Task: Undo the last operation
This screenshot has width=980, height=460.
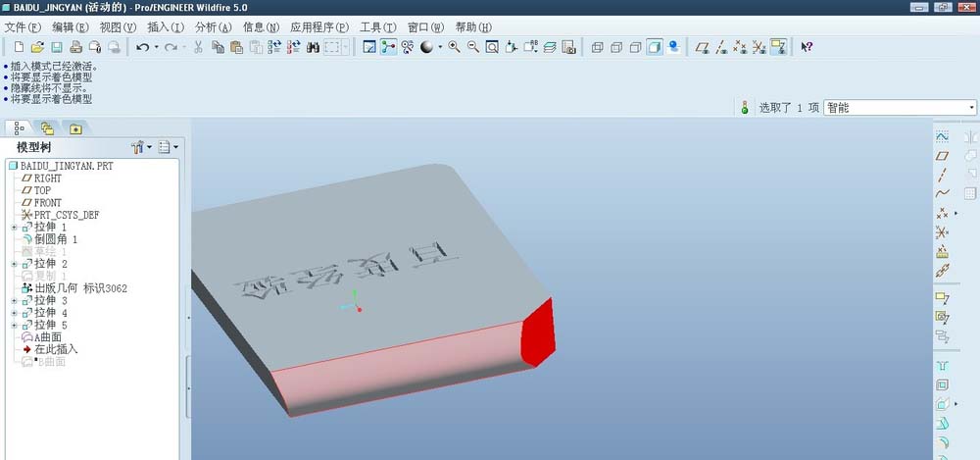Action: [x=142, y=47]
